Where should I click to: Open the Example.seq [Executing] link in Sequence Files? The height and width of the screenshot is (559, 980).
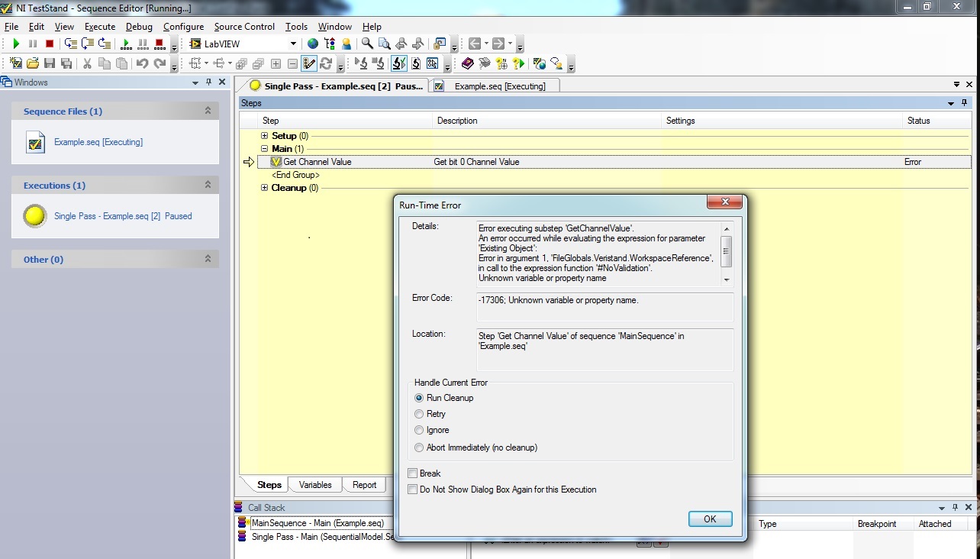[98, 142]
